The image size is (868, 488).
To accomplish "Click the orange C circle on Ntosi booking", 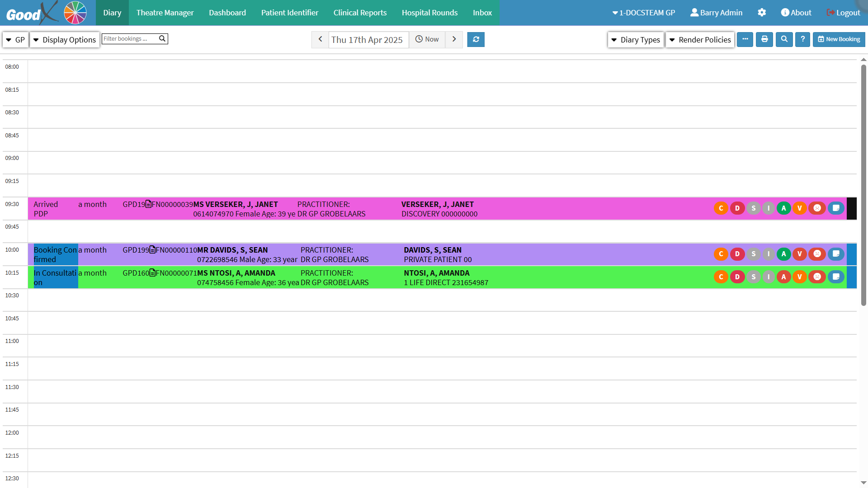I will [721, 277].
